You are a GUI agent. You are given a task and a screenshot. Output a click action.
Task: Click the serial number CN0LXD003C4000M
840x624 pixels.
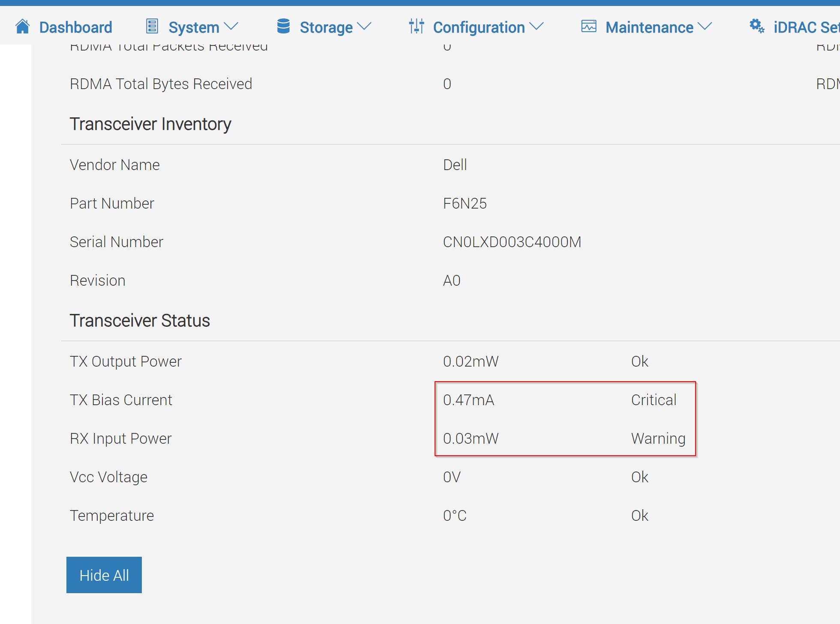512,242
